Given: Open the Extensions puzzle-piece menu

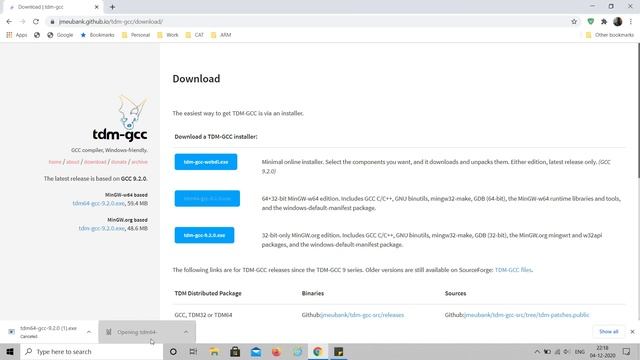Looking at the screenshot, I should [604, 22].
